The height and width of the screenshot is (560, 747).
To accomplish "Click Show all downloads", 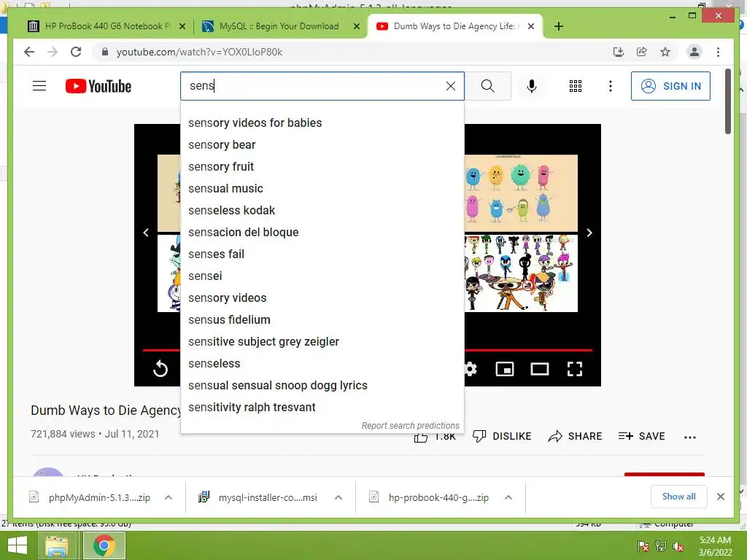I will 679,497.
